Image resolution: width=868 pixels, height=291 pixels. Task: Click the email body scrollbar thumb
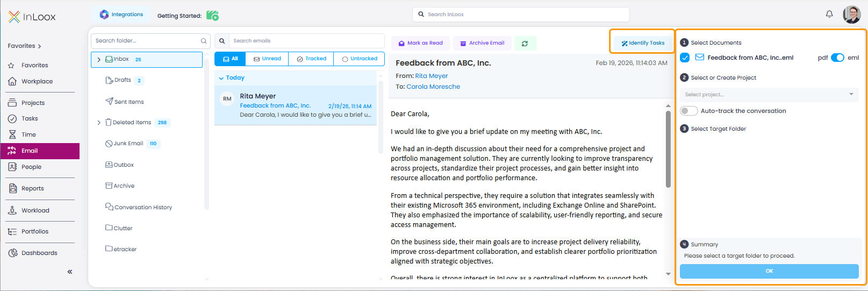668,149
